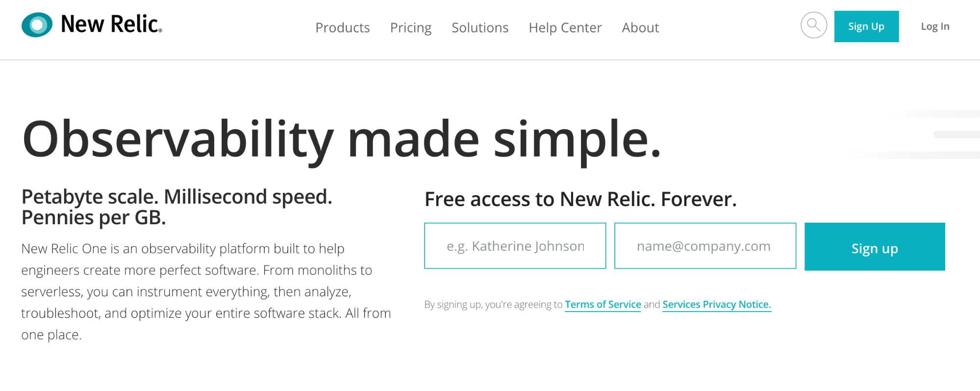The width and height of the screenshot is (980, 391).
Task: Go to the Pricing page
Action: click(410, 27)
